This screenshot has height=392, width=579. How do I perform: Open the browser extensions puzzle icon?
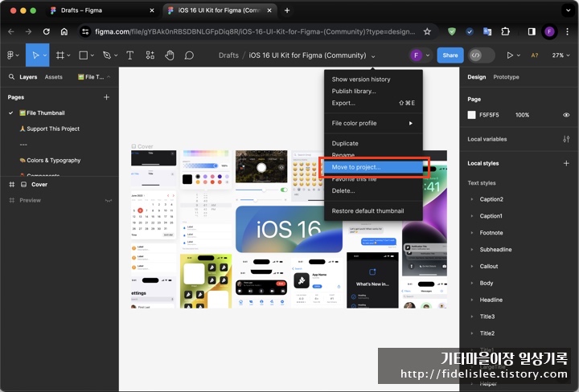click(505, 31)
